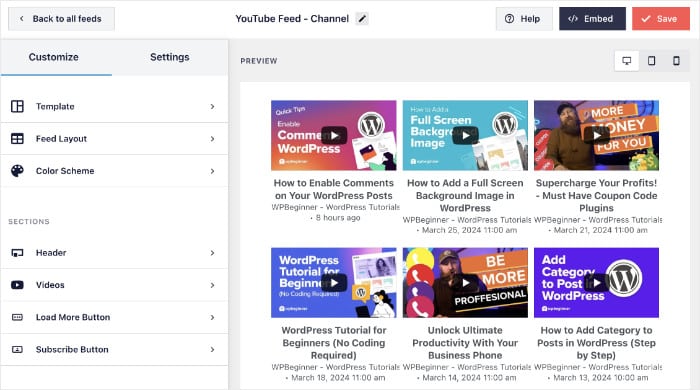Screen dimensions: 700x390
Task: Expand the Header section chevron
Action: tap(212, 253)
